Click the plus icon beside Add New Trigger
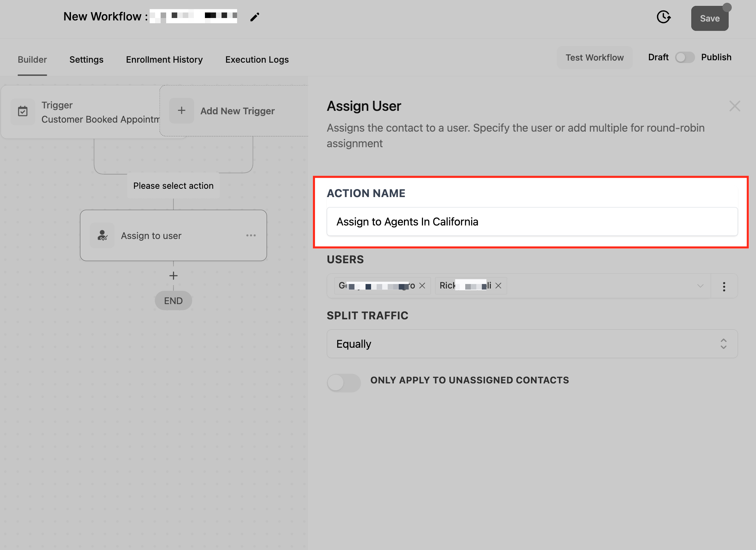This screenshot has width=756, height=550. [x=181, y=111]
